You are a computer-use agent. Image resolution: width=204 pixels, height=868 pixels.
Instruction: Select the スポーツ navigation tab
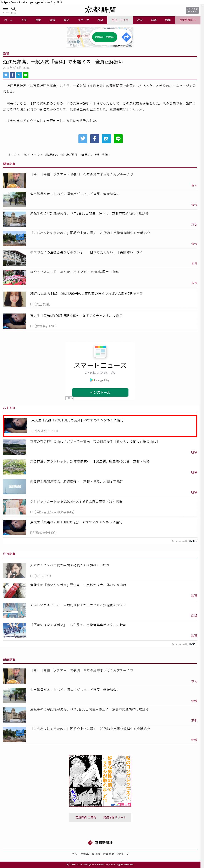tap(83, 20)
